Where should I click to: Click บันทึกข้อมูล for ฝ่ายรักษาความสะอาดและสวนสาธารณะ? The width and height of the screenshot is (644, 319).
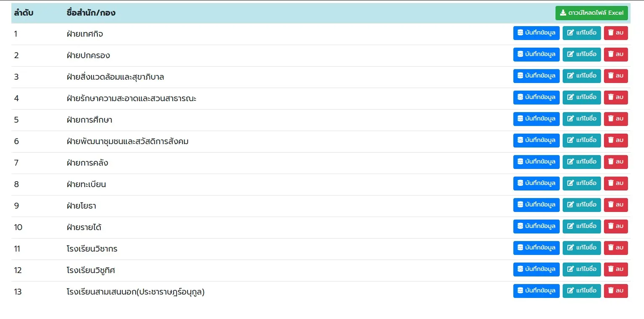coord(537,97)
